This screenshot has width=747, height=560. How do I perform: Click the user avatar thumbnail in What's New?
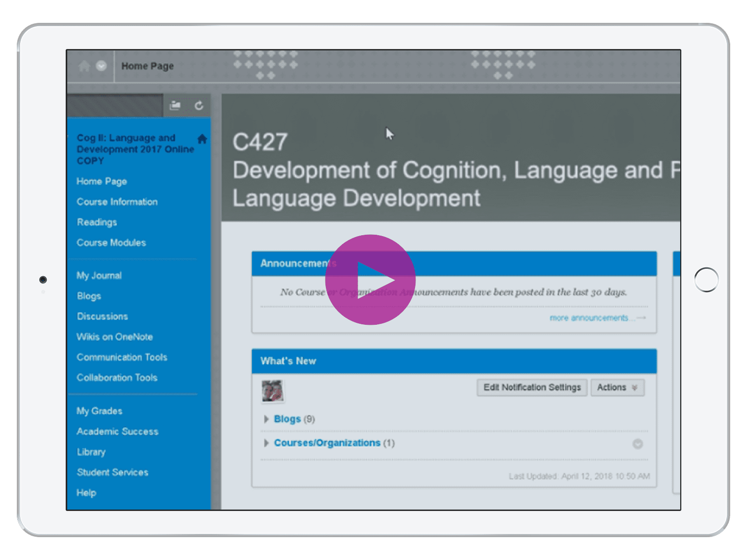(273, 391)
